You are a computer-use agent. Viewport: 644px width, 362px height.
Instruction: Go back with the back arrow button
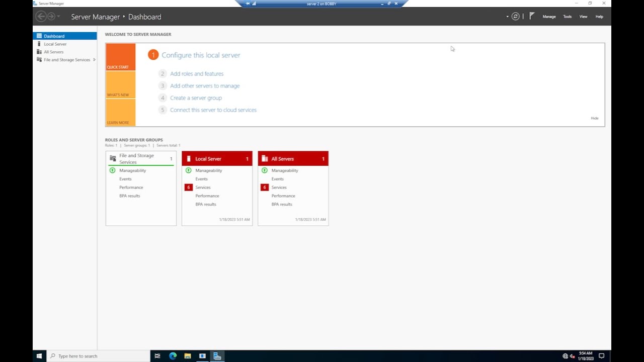(41, 17)
